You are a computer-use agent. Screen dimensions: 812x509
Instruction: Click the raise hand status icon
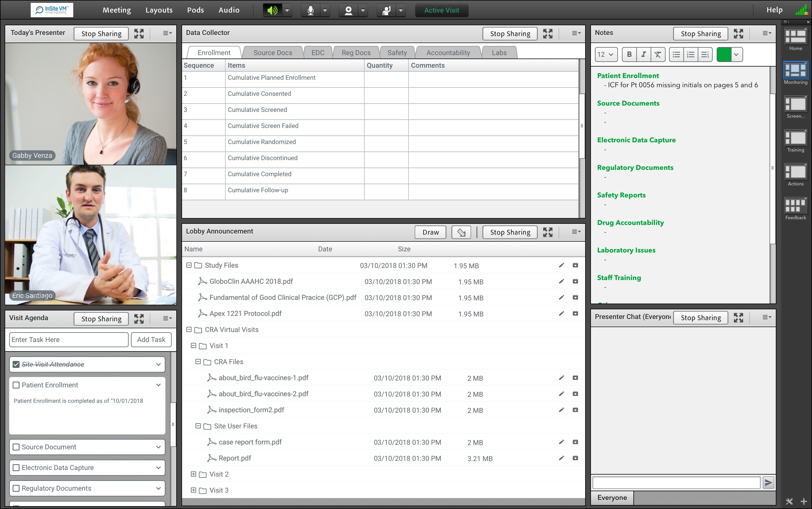click(x=386, y=10)
